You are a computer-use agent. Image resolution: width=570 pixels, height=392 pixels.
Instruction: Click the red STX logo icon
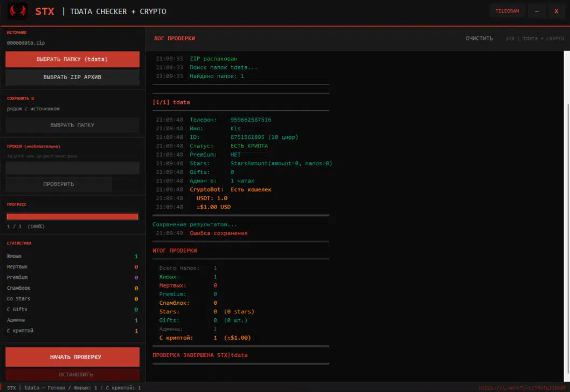18,11
